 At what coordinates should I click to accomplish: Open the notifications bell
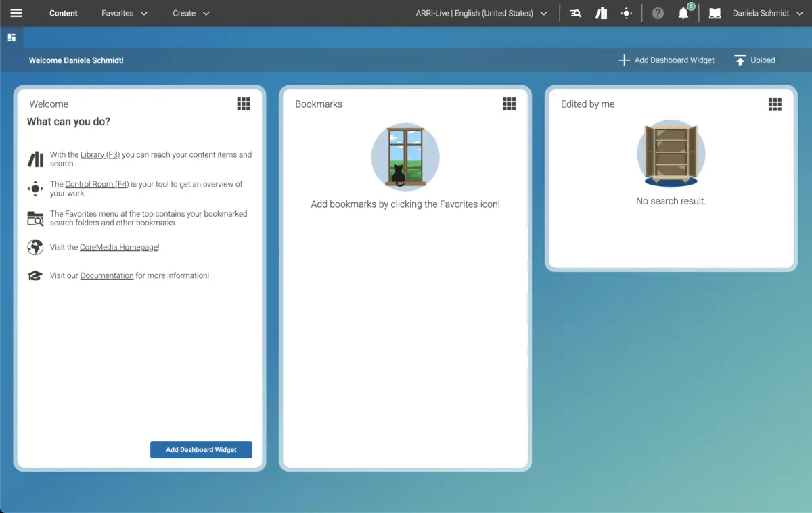(683, 14)
